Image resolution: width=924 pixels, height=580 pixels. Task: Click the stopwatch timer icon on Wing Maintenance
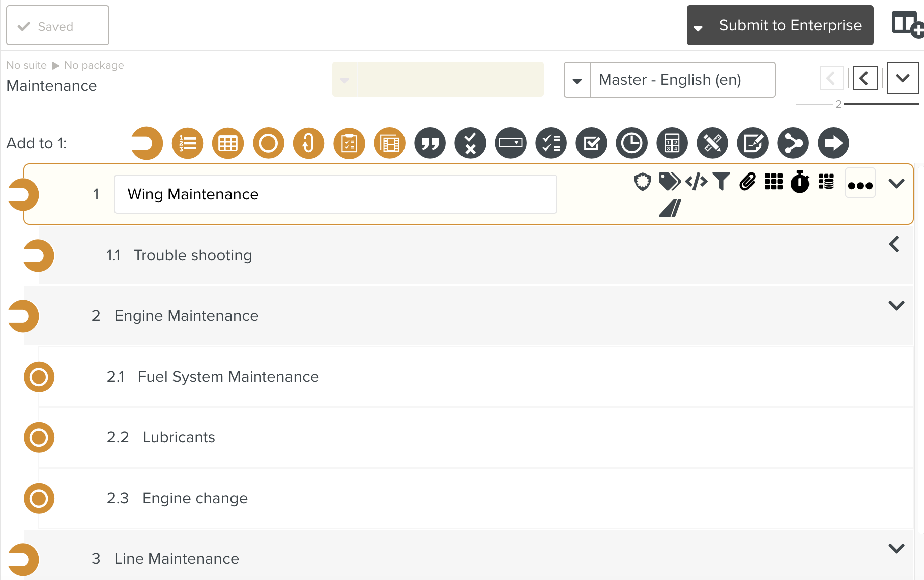pos(799,182)
